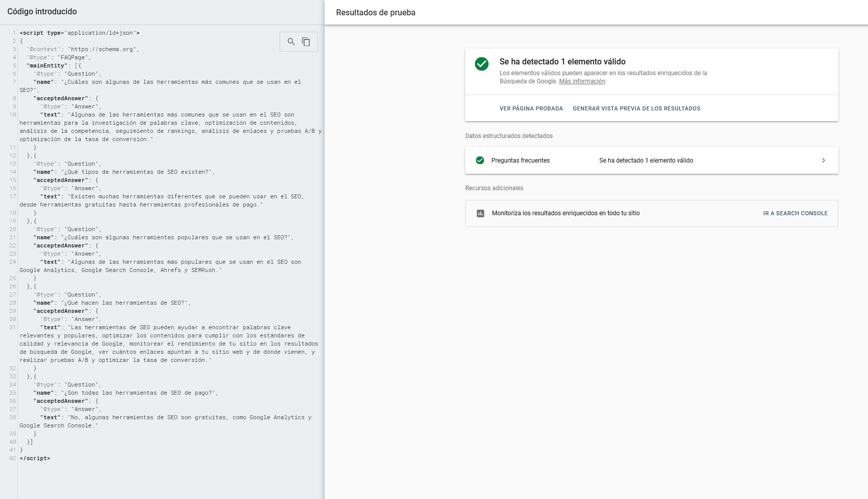Click 'Los elementos válidos pueden aparecer' description
This screenshot has height=499, width=868.
click(x=603, y=77)
